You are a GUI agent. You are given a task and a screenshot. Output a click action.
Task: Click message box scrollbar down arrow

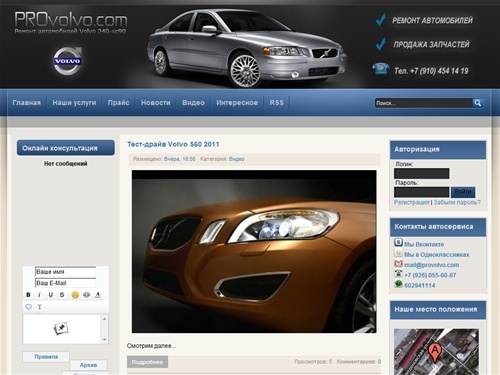click(104, 340)
